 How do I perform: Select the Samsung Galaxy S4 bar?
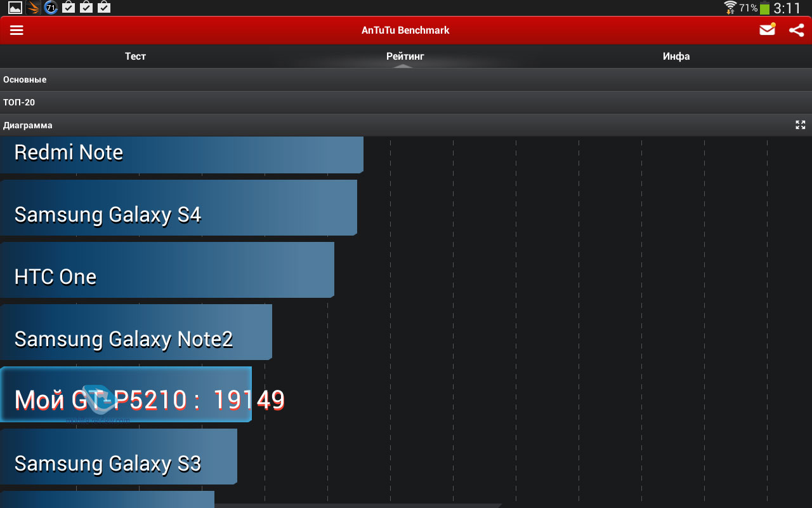(178, 208)
